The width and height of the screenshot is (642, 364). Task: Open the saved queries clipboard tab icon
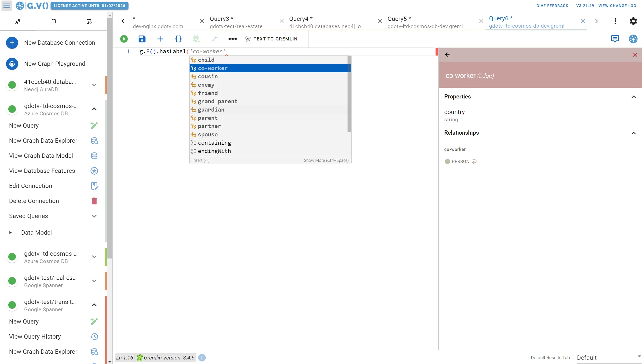53,22
